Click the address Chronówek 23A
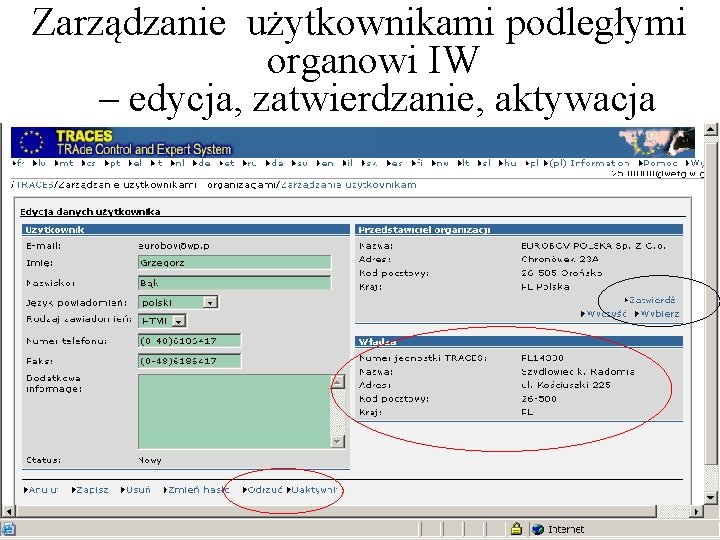The height and width of the screenshot is (540, 720). (x=560, y=259)
